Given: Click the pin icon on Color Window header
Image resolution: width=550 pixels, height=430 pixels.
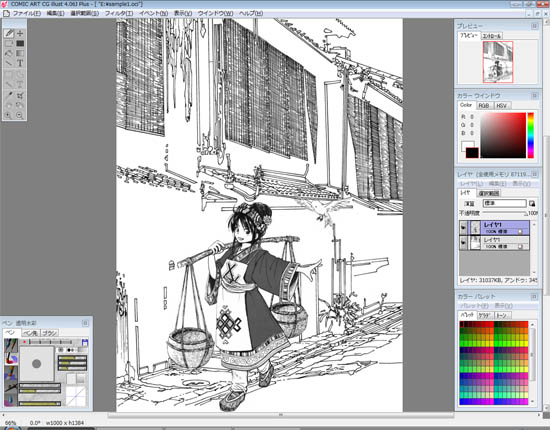Looking at the screenshot, I should click(x=534, y=95).
